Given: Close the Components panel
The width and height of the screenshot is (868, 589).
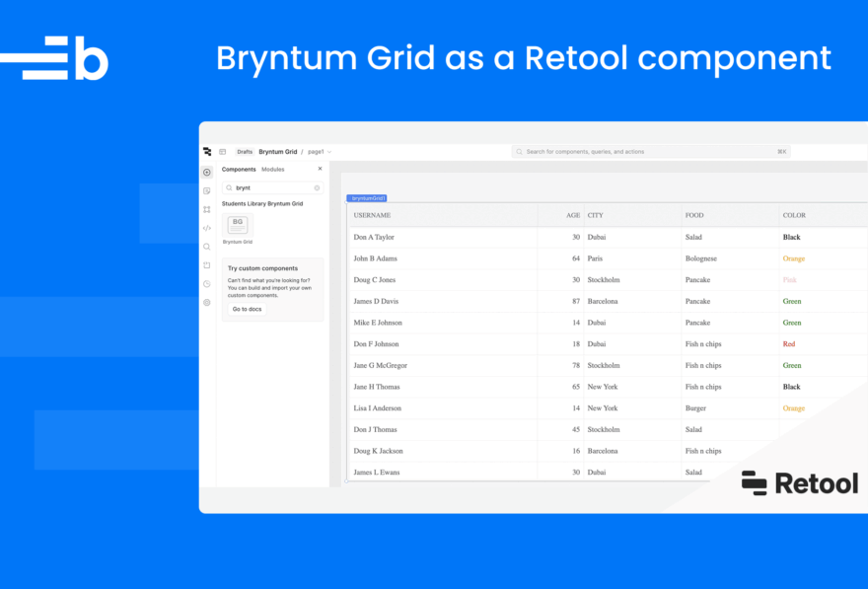Looking at the screenshot, I should point(320,169).
